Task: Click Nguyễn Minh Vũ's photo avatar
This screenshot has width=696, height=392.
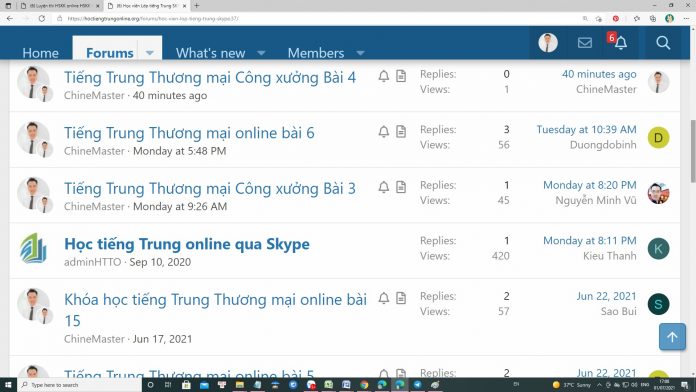Action: click(x=658, y=193)
